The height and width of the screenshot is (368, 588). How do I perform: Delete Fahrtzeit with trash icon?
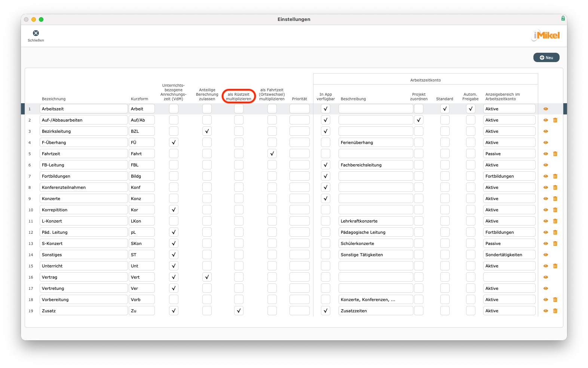(x=555, y=154)
